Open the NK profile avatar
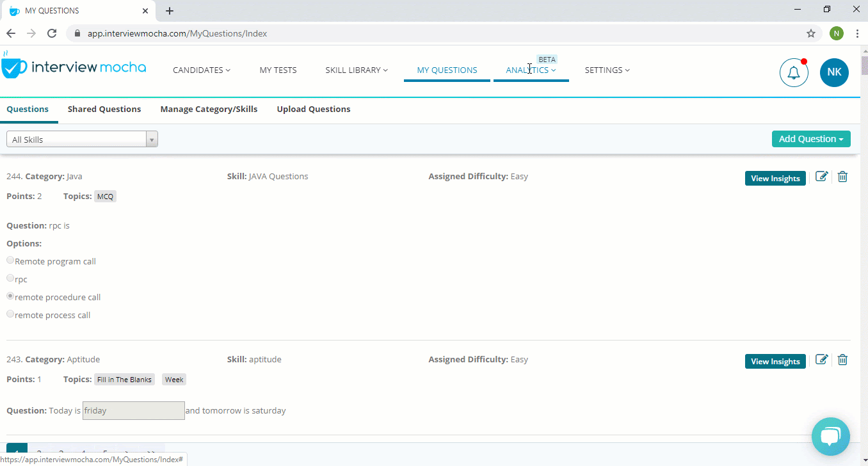 click(834, 72)
